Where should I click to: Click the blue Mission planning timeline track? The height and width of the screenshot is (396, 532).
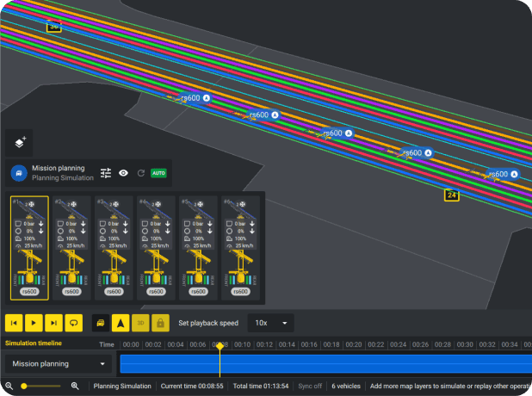click(344, 364)
